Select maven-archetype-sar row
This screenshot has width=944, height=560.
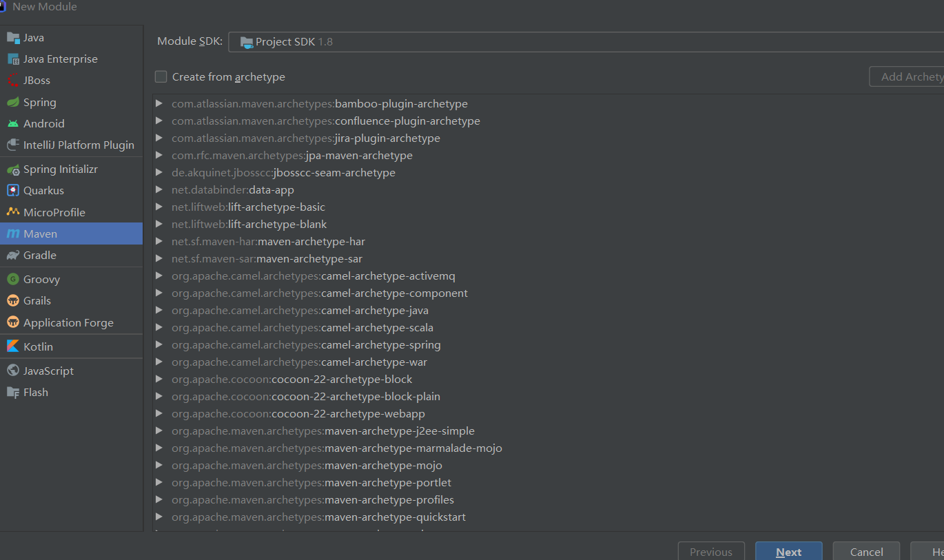click(548, 258)
